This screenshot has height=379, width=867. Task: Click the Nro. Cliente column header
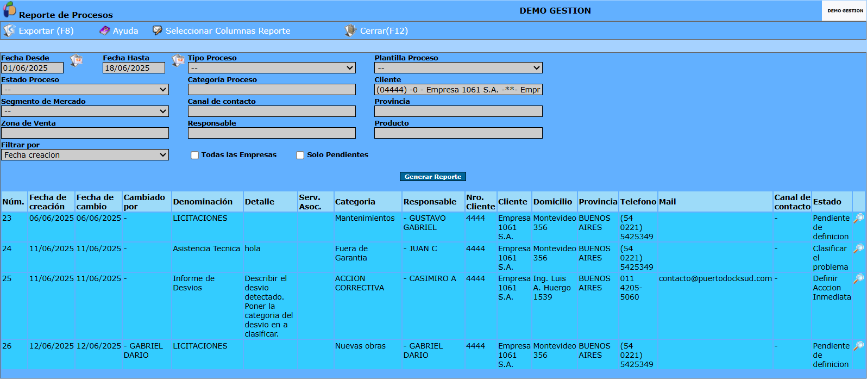480,202
